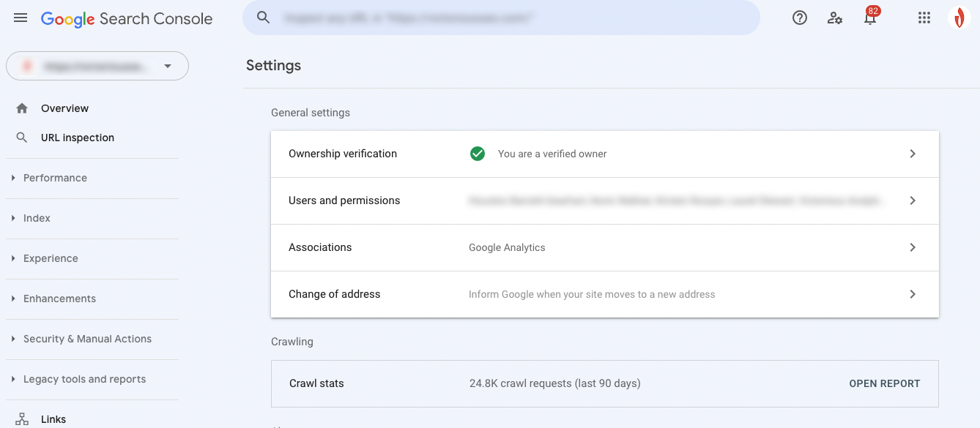Expand the Index section
The height and width of the screenshot is (428, 980).
tap(37, 217)
